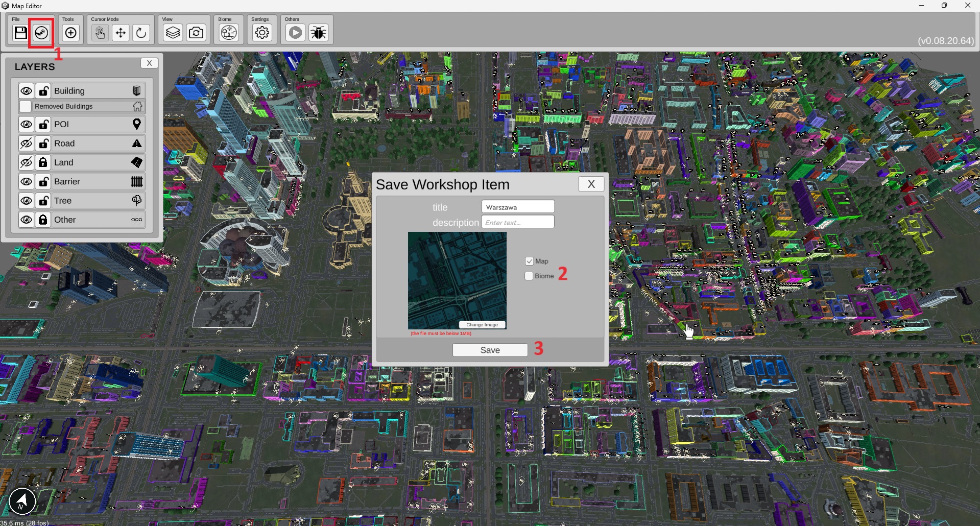Click the Other layer dots icon
This screenshot has width=980, height=526.
(x=136, y=220)
